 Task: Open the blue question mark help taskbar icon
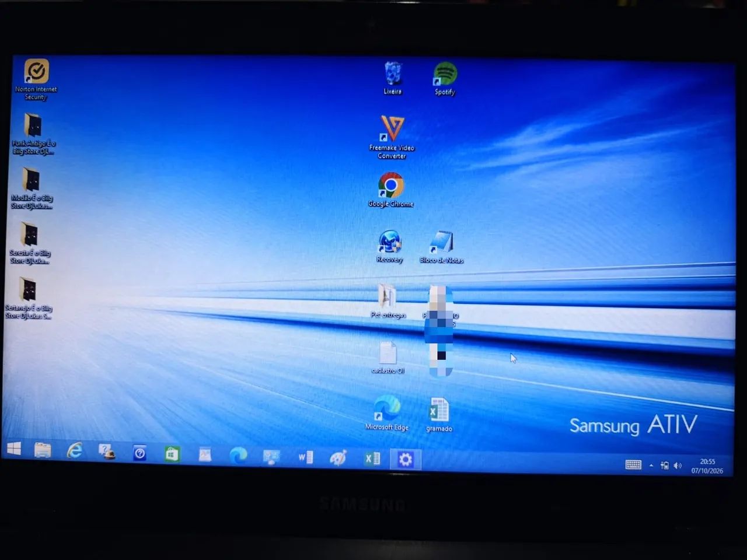point(139,453)
